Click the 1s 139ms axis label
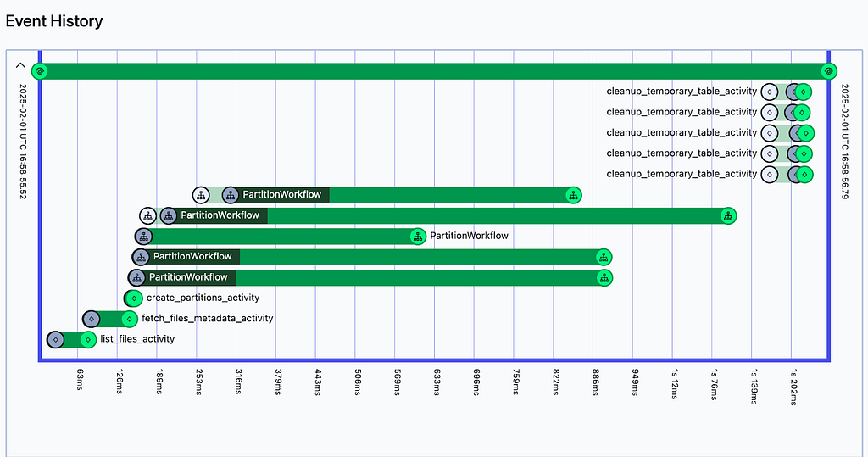 [754, 387]
